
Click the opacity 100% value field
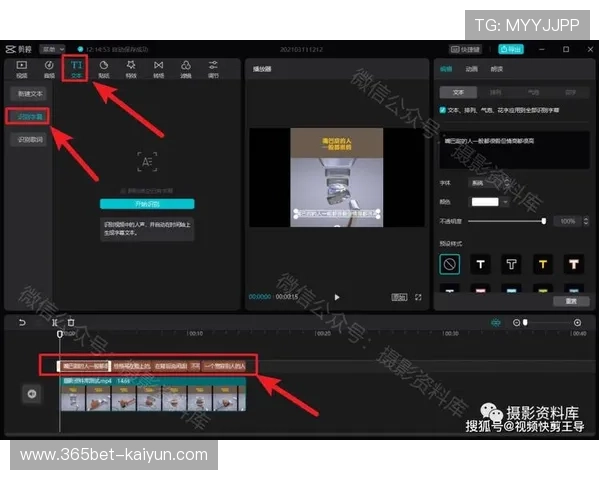(x=567, y=221)
